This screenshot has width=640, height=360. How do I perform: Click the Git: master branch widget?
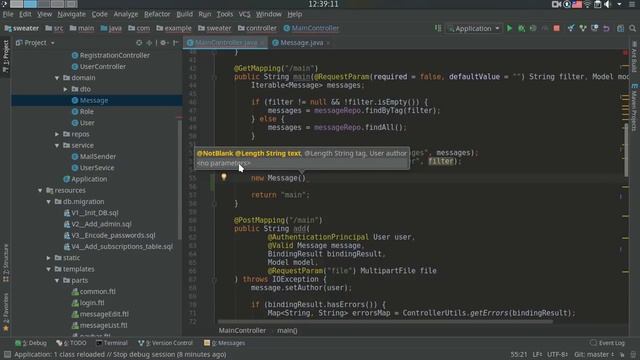[x=594, y=354]
